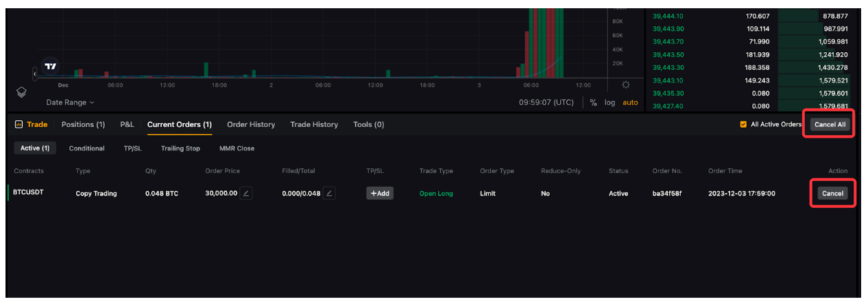Open the Order History tab
The width and height of the screenshot is (868, 302).
pyautogui.click(x=251, y=124)
